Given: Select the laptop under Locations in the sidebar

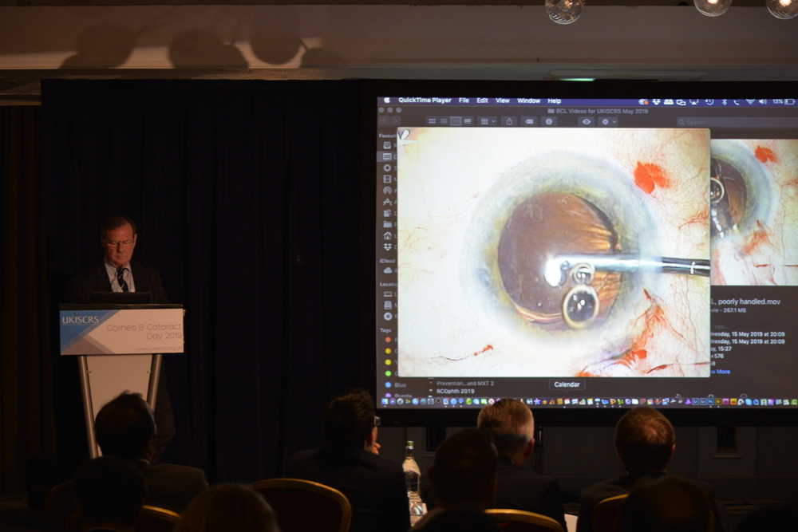Looking at the screenshot, I should pyautogui.click(x=388, y=294).
